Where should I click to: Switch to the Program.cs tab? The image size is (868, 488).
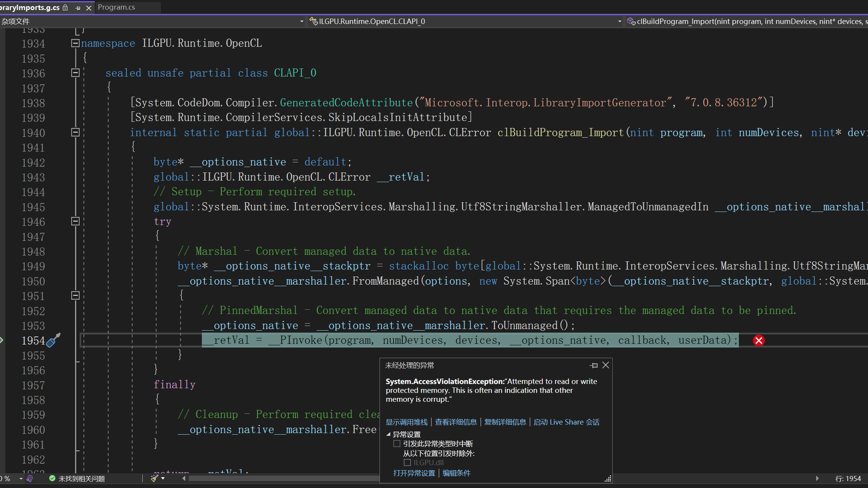(116, 7)
